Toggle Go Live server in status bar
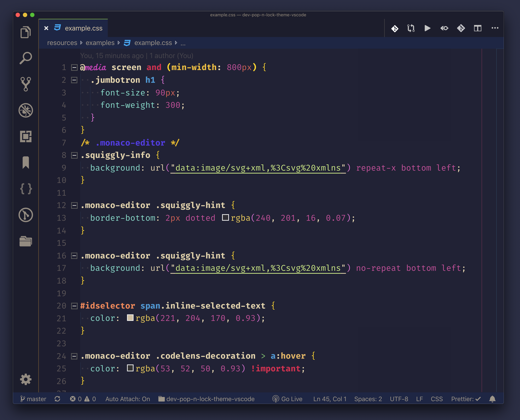 [x=287, y=399]
